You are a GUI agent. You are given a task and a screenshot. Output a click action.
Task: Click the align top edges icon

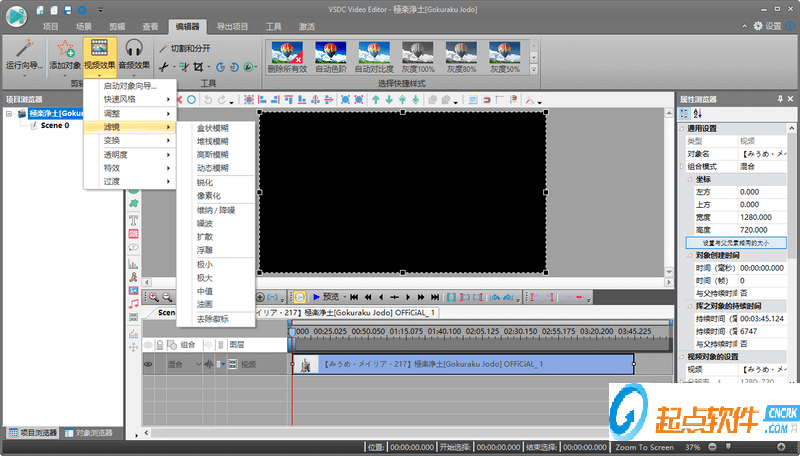tap(289, 100)
